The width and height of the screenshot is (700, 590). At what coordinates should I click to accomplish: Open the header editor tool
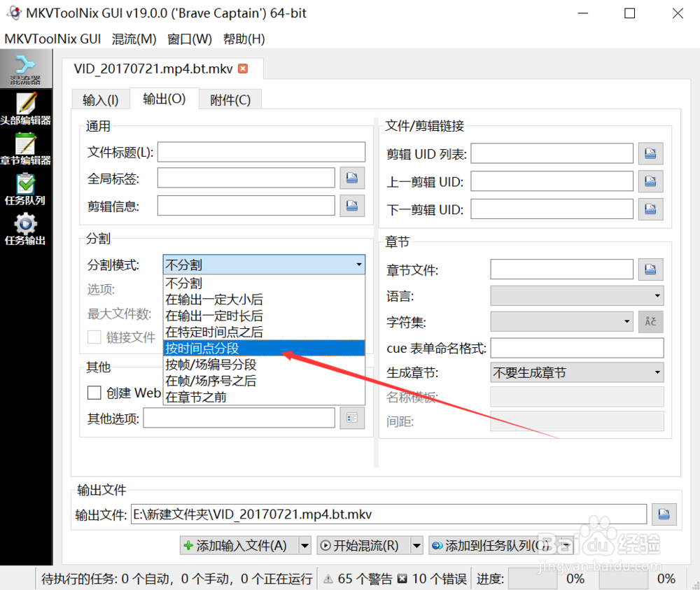click(25, 109)
